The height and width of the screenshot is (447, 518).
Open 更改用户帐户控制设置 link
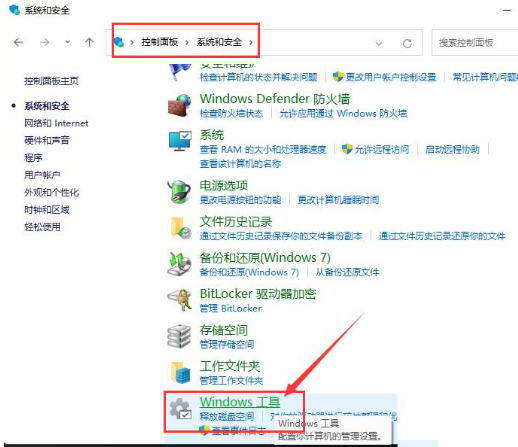pyautogui.click(x=391, y=77)
